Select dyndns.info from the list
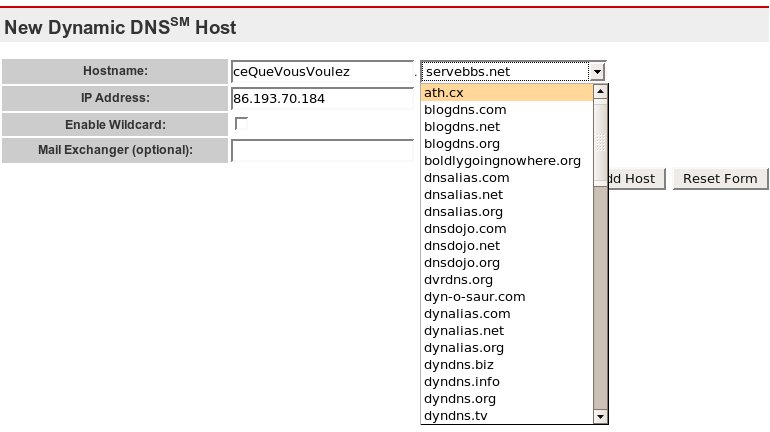Screen dimensions: 770x432 point(506,382)
